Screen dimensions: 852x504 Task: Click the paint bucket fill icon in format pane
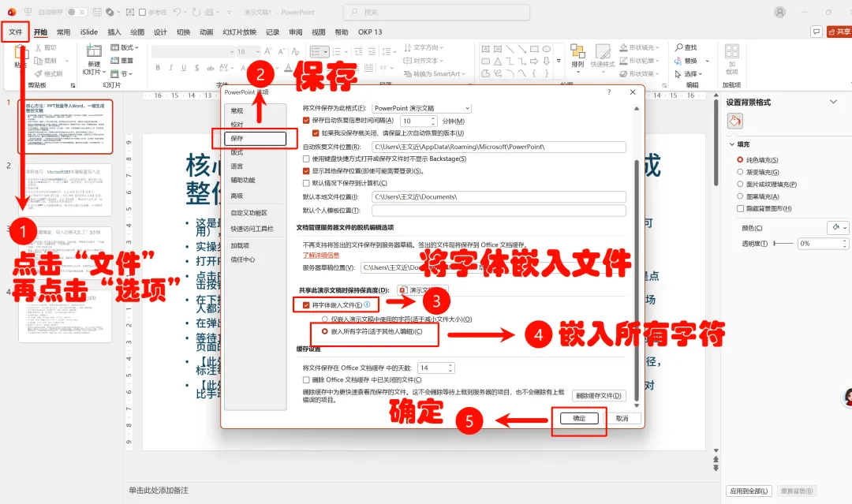(734, 121)
